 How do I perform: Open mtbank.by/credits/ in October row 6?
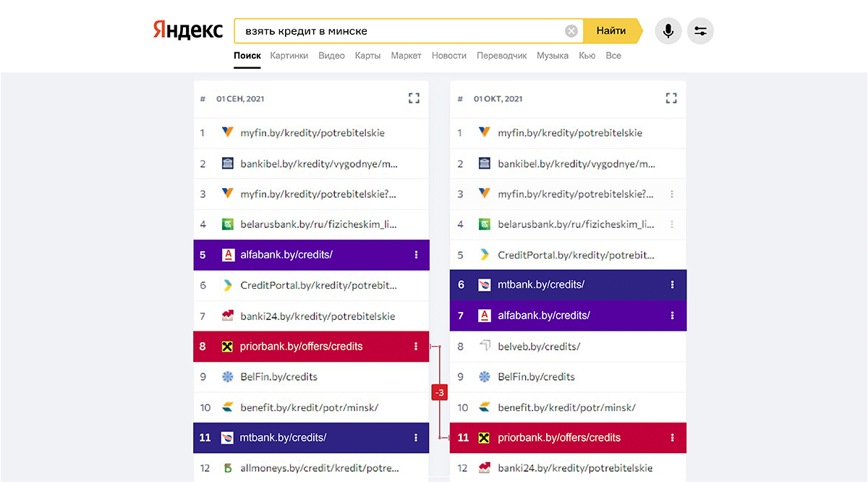(541, 285)
